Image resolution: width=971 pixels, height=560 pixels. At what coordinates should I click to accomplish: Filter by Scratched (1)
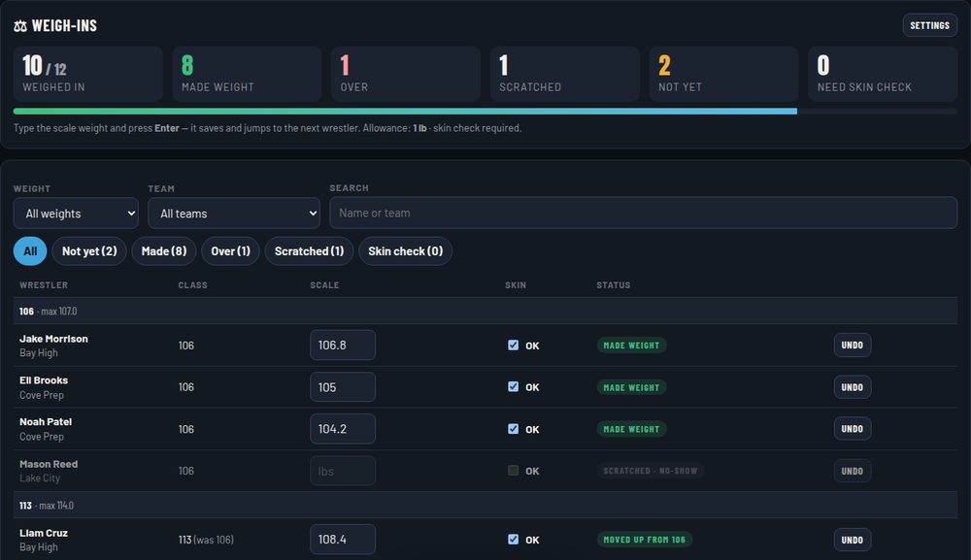coord(309,251)
